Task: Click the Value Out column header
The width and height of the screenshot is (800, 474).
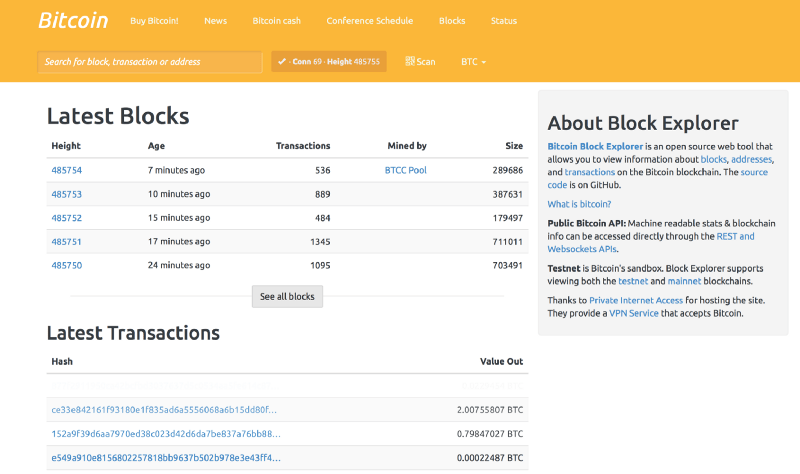Action: click(501, 362)
